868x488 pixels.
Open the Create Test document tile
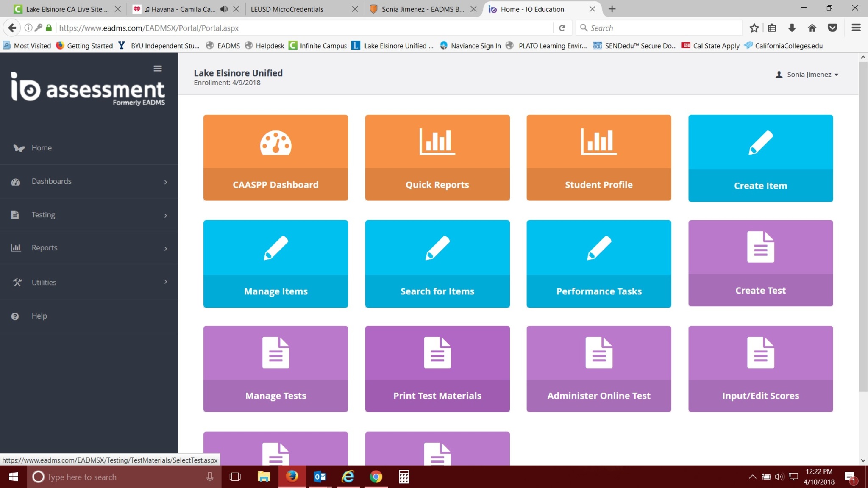(760, 263)
